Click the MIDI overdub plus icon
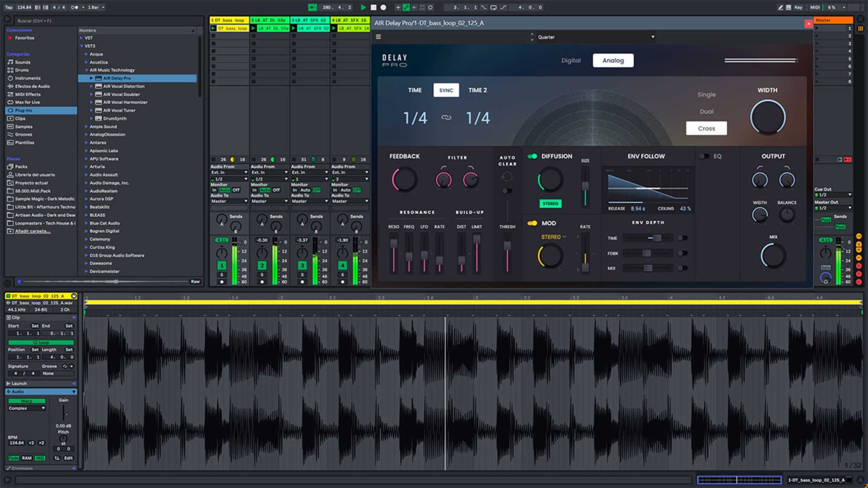Image resolution: width=868 pixels, height=488 pixels. [x=398, y=7]
